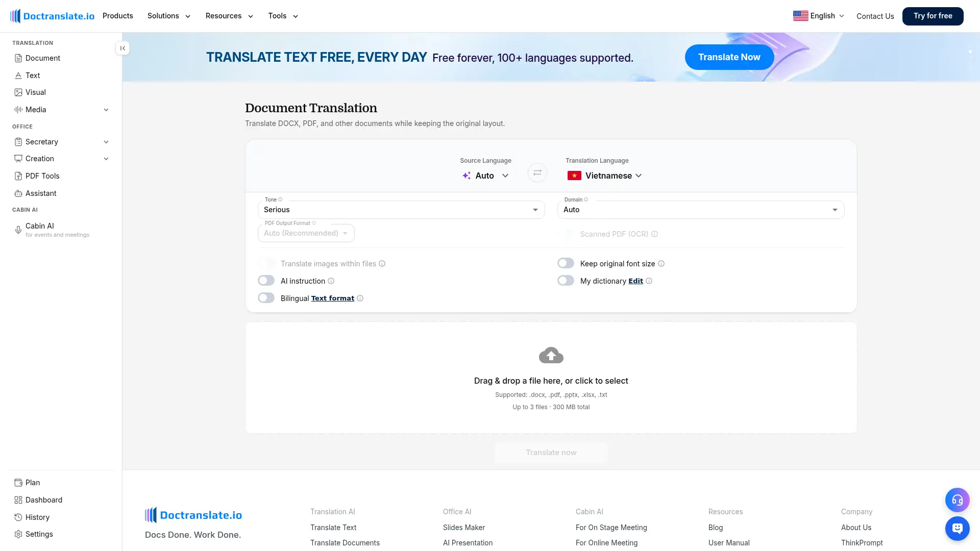The height and width of the screenshot is (551, 980).
Task: Click the info icon beside Keep original font size
Action: click(x=661, y=264)
